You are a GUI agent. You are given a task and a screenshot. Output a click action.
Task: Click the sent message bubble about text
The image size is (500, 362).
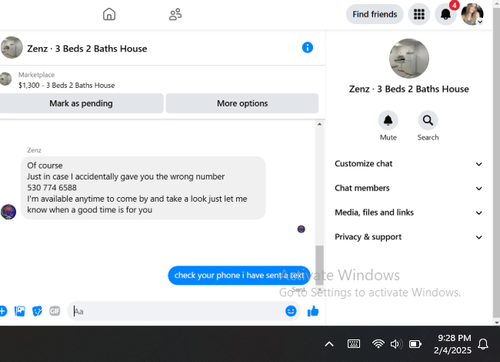click(239, 275)
